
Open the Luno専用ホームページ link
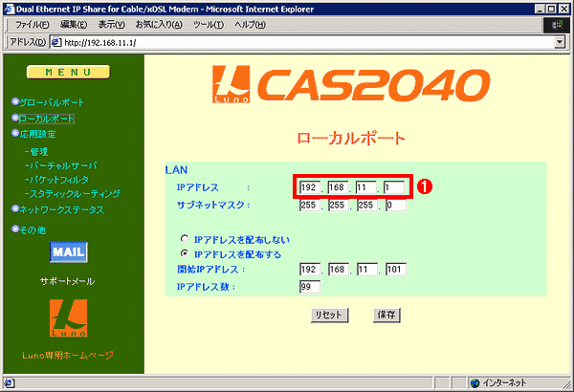[x=68, y=355]
